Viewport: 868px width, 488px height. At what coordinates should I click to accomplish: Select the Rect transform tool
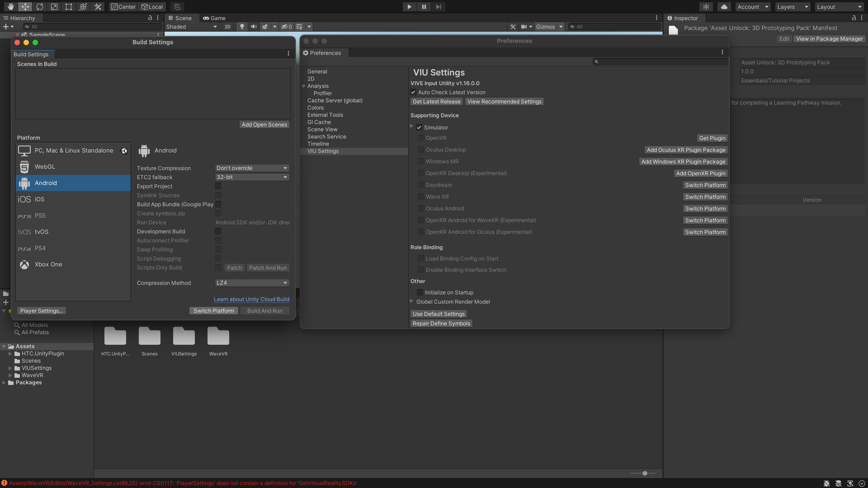point(69,7)
